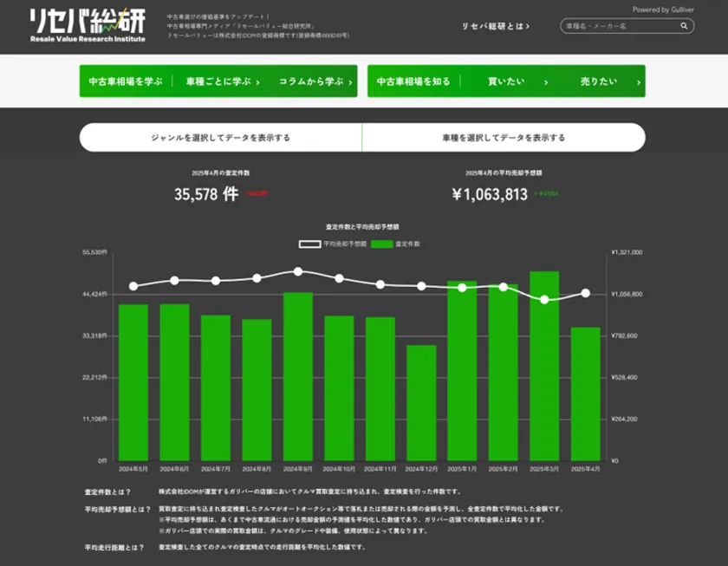Click the 2024年9月 line data point
The height and width of the screenshot is (566, 728).
coord(297,271)
